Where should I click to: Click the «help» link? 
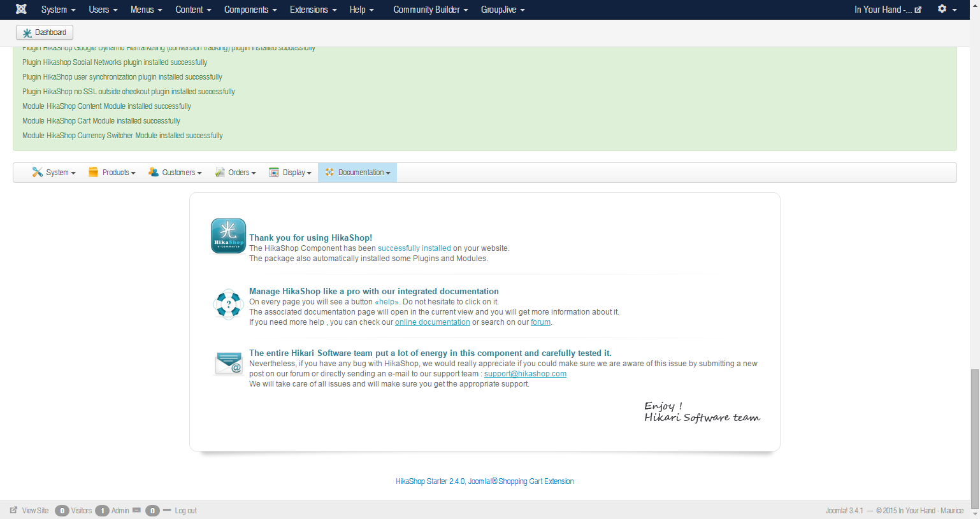click(x=387, y=302)
